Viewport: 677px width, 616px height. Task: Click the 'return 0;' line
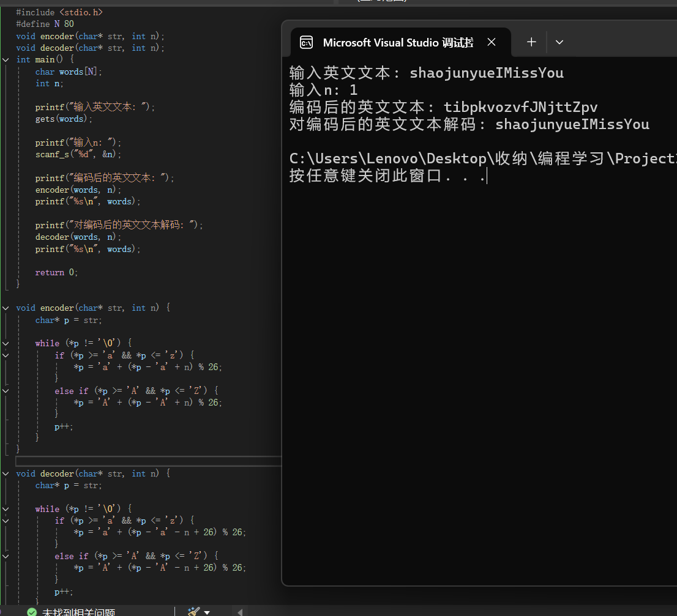pos(56,272)
